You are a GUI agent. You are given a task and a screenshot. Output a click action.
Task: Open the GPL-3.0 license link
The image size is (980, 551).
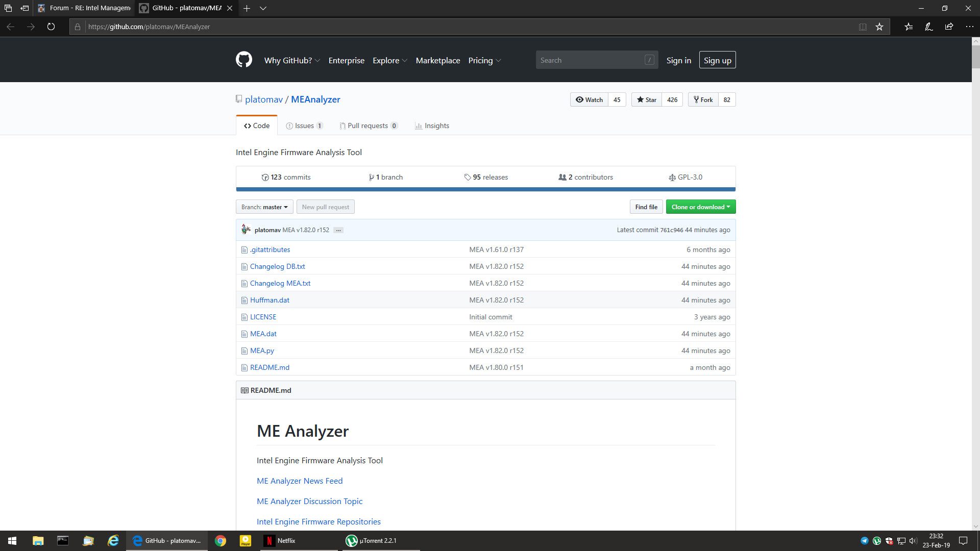click(685, 177)
